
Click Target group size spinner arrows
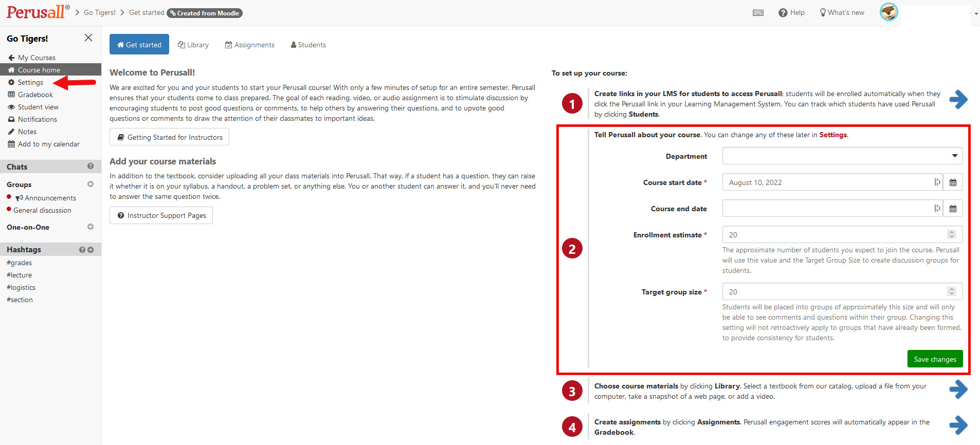[x=952, y=291]
